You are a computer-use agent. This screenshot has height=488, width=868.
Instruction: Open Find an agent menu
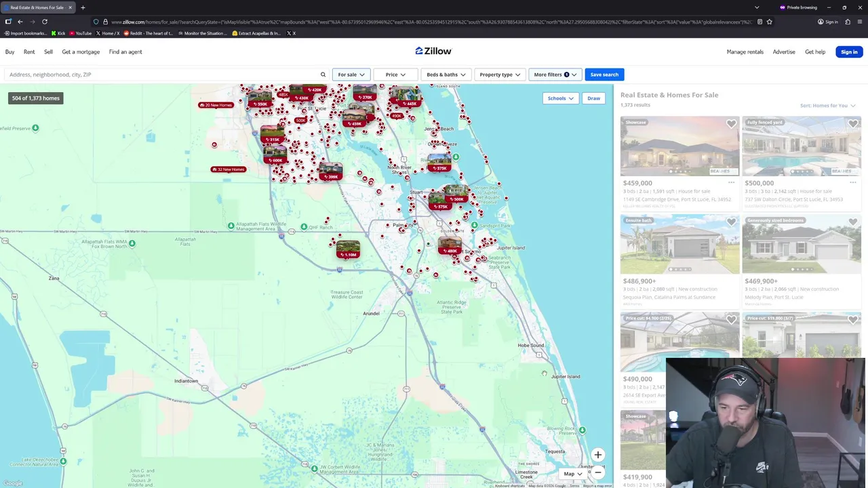point(125,52)
